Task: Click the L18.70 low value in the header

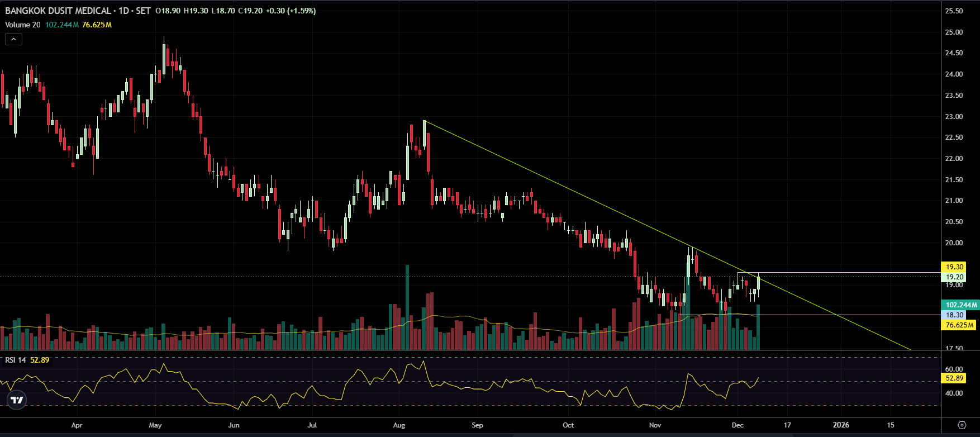Action: 223,11
